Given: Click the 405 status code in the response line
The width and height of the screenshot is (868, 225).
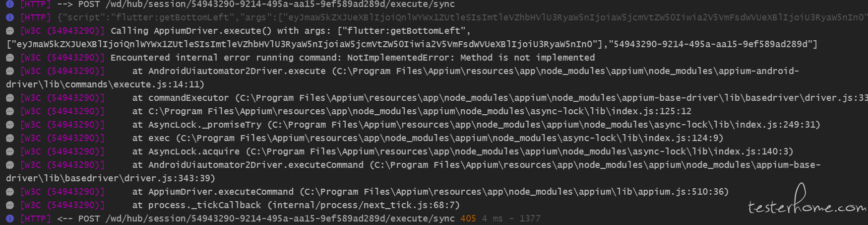Looking at the screenshot, I should pos(468,219).
